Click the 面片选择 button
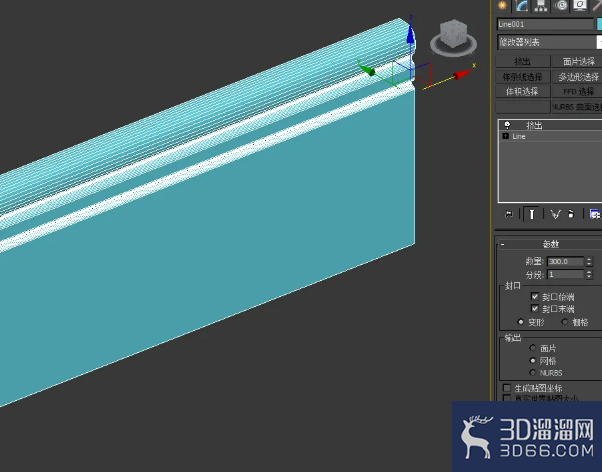 pyautogui.click(x=577, y=61)
